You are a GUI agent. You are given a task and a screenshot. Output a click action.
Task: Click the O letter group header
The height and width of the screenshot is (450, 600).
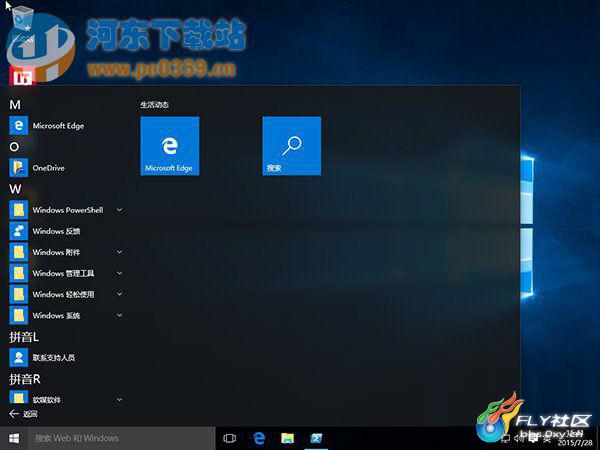point(14,147)
